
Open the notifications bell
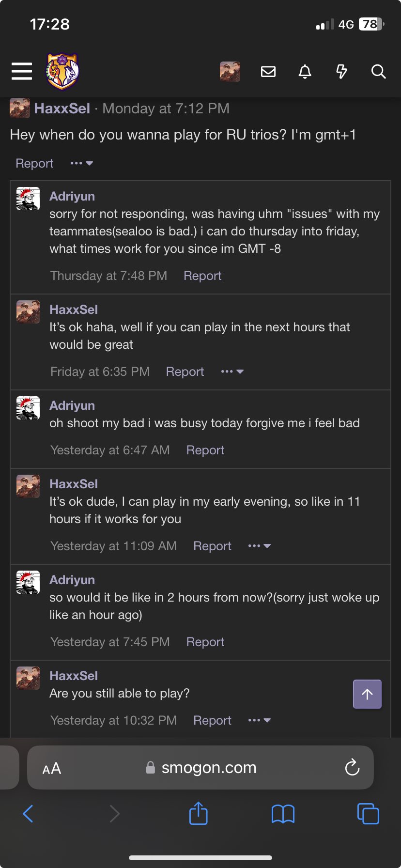click(305, 72)
